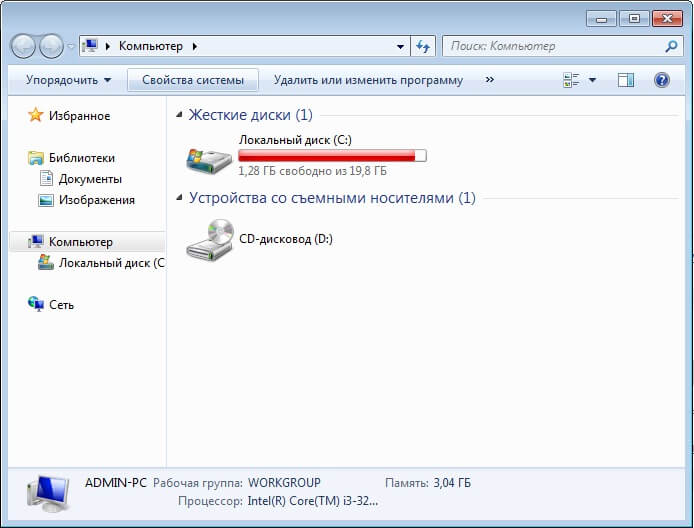694x528 pixels.
Task: Click the search magnifier icon
Action: click(671, 46)
